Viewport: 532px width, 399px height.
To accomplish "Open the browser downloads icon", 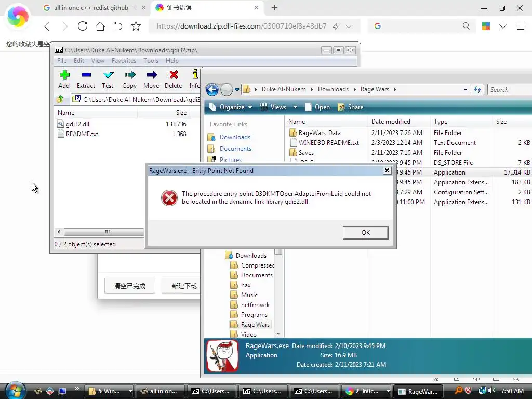I will tap(503, 26).
